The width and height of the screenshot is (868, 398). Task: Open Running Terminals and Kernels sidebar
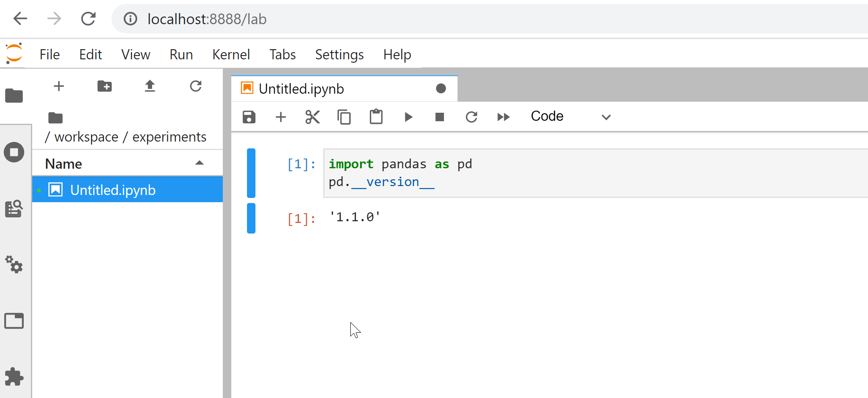point(14,152)
